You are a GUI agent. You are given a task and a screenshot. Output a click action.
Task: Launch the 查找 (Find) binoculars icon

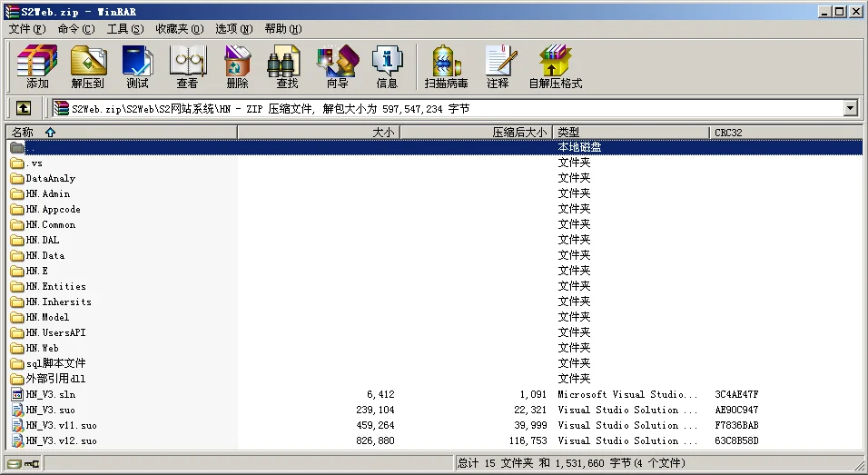tap(287, 67)
